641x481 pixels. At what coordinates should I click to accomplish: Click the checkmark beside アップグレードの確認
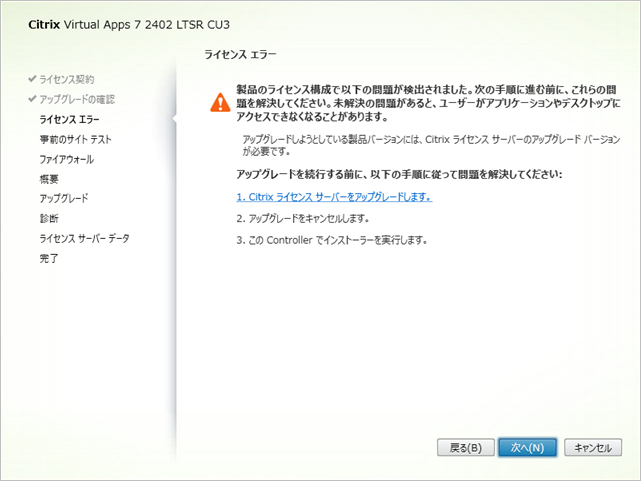[33, 98]
